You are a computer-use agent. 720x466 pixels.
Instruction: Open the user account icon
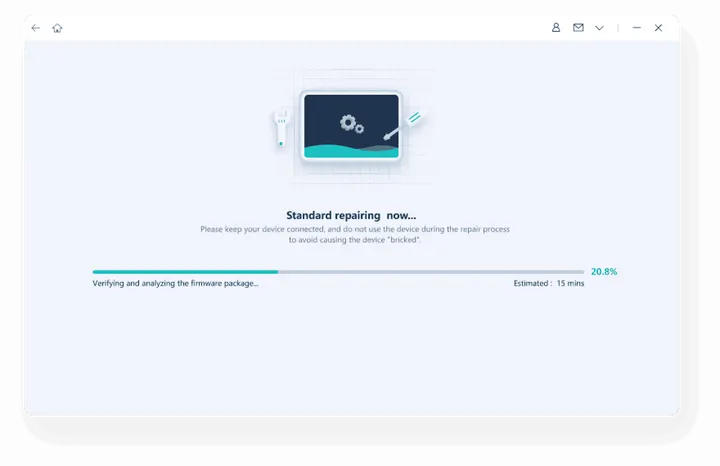pyautogui.click(x=556, y=28)
